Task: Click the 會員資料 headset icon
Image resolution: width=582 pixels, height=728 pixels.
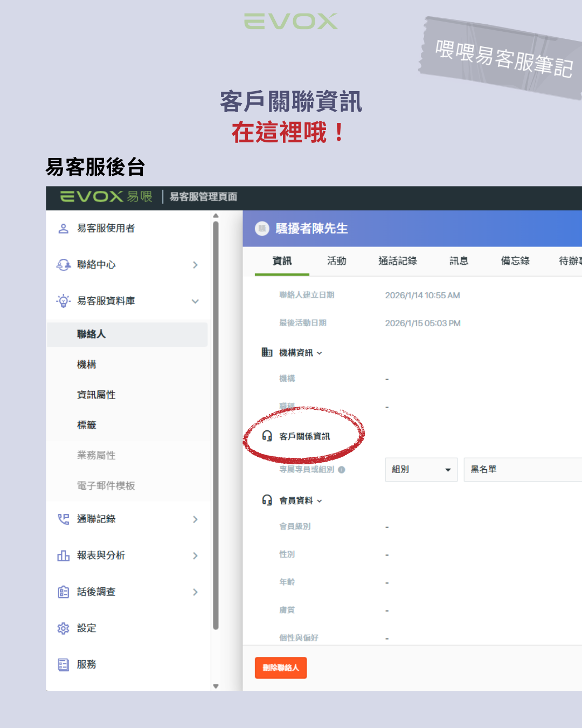Action: [267, 500]
